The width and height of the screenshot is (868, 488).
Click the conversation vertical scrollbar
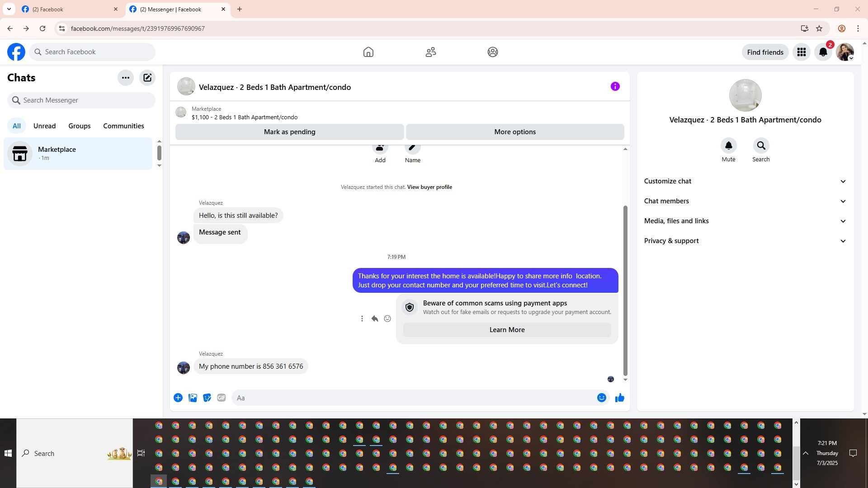(x=625, y=289)
